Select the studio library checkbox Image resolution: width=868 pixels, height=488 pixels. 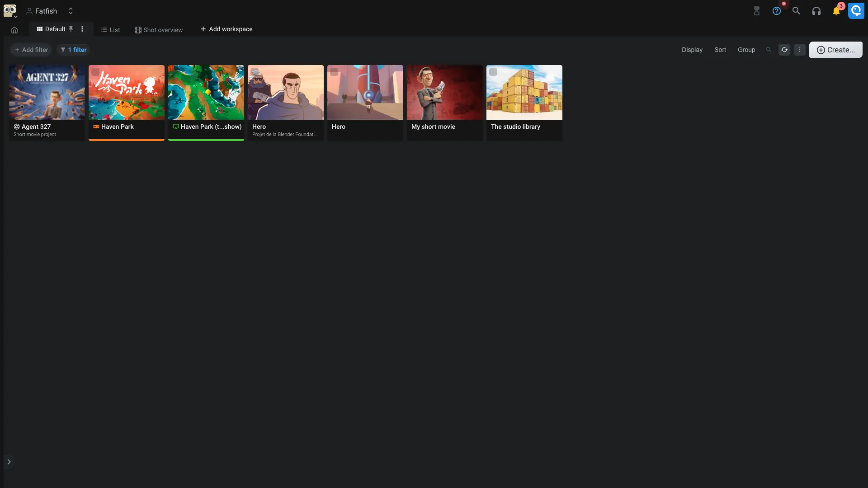click(493, 72)
